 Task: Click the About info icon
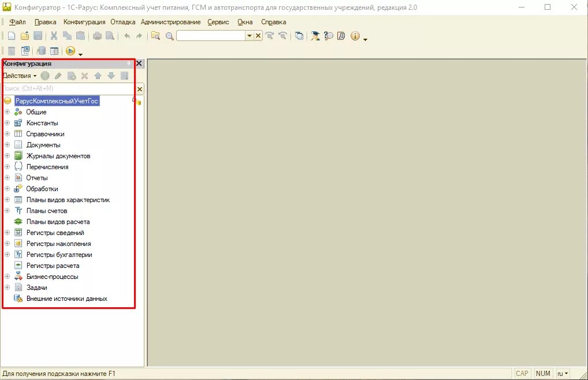[355, 36]
